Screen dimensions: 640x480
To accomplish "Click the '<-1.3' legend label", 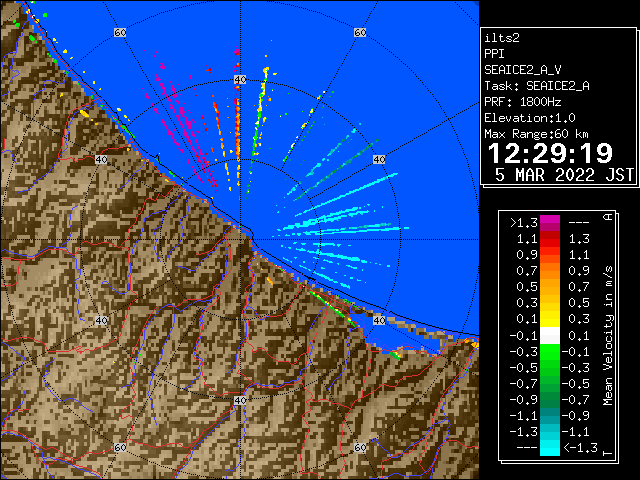I will click(580, 448).
